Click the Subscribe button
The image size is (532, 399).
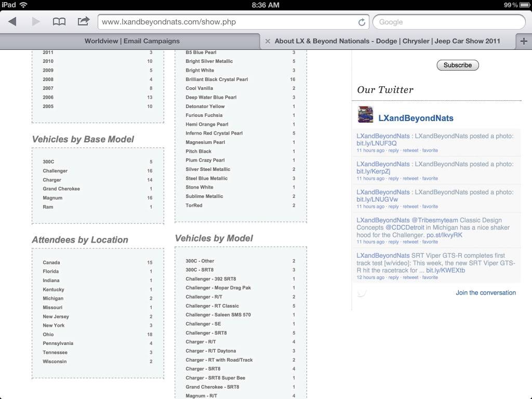[x=458, y=65]
